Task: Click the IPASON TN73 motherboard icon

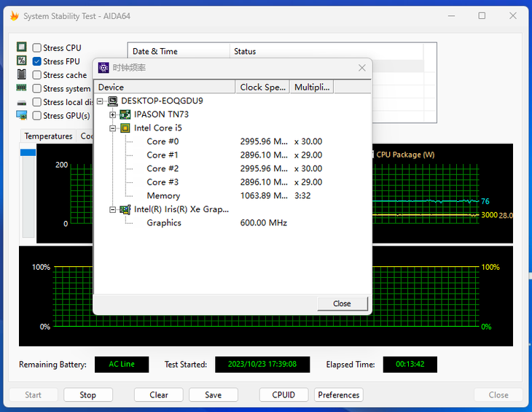Action: (x=125, y=114)
